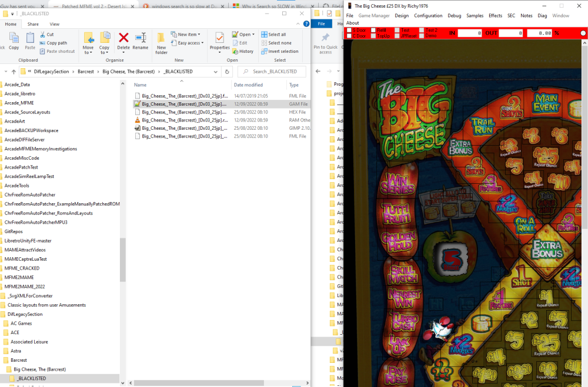Open File tab in second Explorer window
The image size is (588, 387).
322,23
